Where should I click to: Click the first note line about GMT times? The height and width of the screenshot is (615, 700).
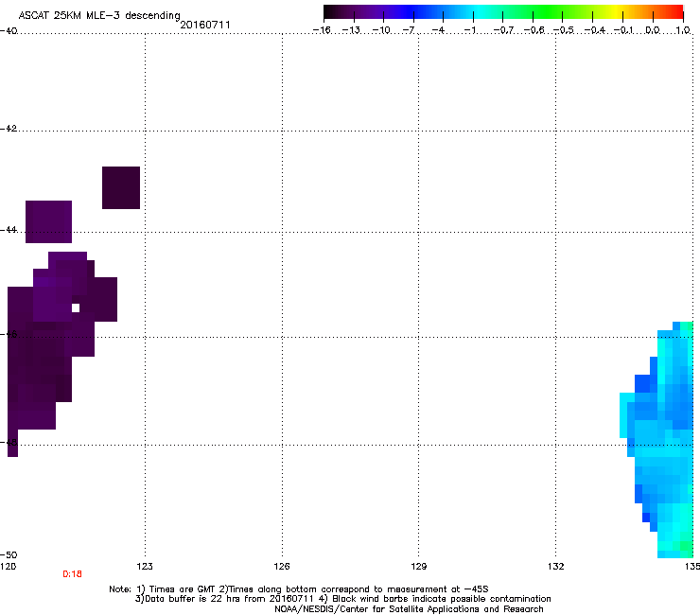click(x=299, y=589)
